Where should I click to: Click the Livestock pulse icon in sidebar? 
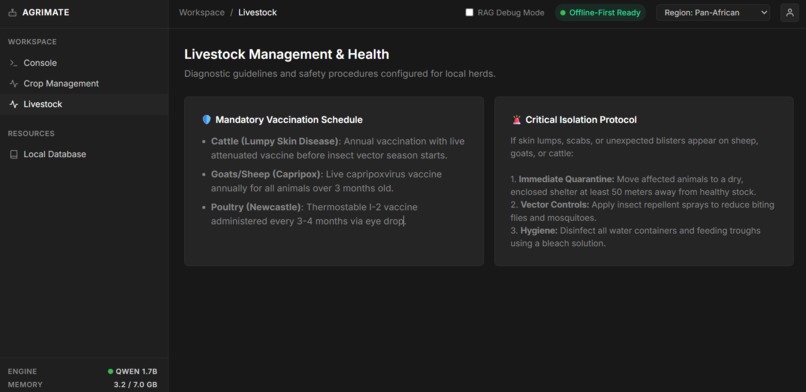tap(14, 104)
